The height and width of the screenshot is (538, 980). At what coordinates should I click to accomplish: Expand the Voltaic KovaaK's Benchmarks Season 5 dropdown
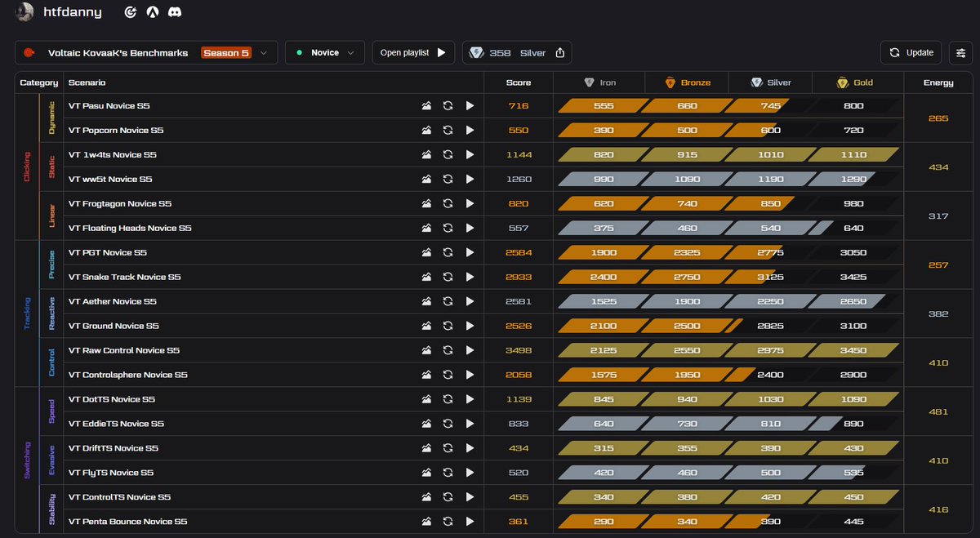point(146,53)
